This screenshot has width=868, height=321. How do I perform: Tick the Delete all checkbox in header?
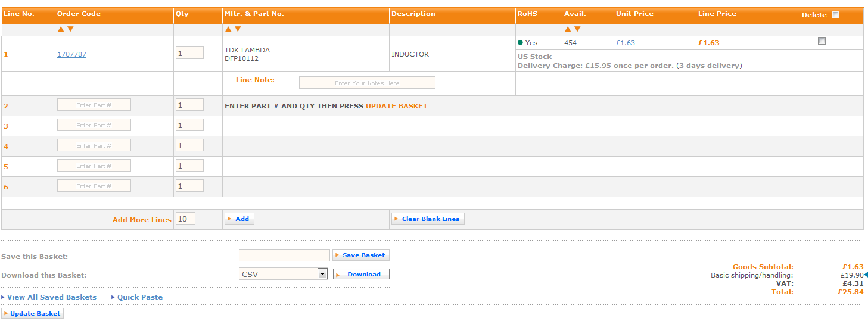tap(835, 15)
